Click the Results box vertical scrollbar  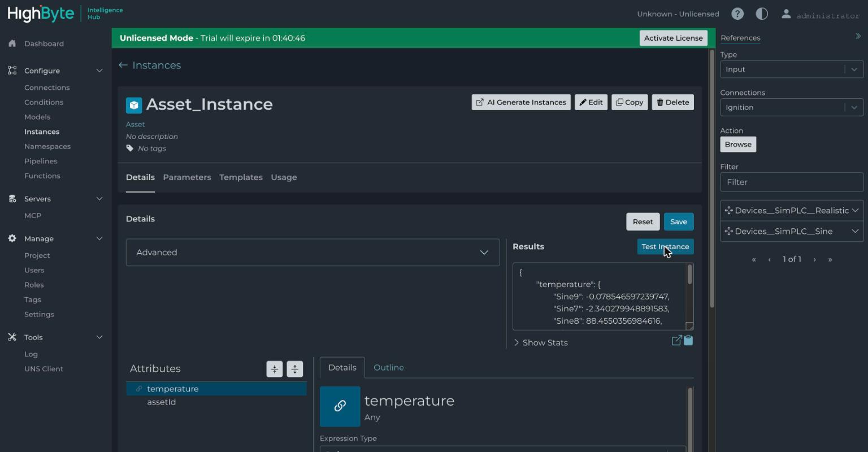pos(689,275)
